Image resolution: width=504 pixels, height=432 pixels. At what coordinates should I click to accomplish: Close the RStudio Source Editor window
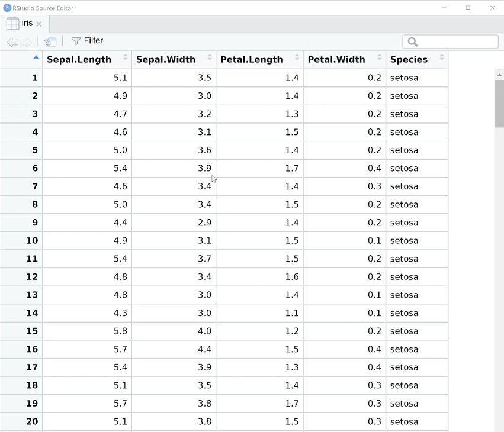coord(492,8)
